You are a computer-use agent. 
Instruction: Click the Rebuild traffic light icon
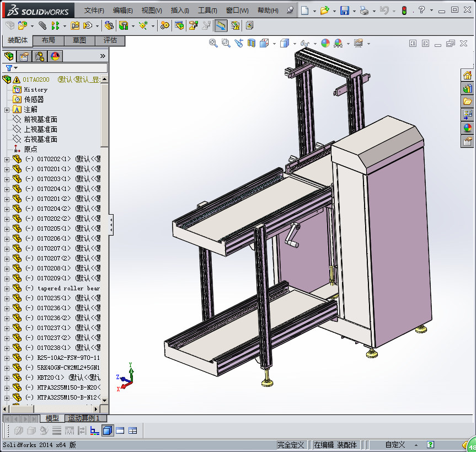click(404, 10)
